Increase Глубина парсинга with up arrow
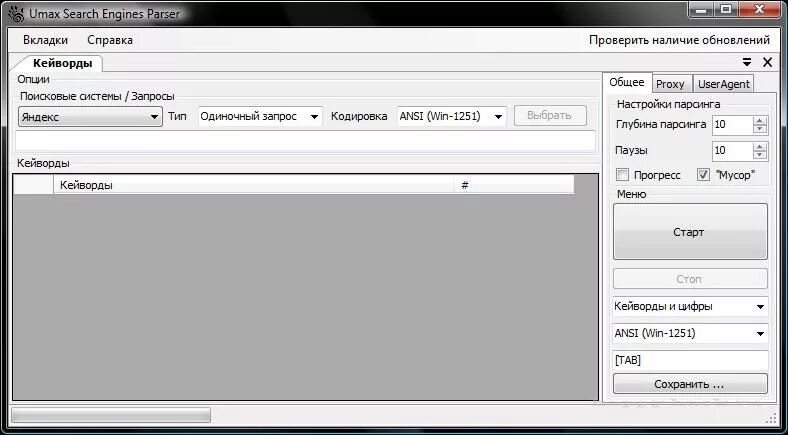 point(760,120)
